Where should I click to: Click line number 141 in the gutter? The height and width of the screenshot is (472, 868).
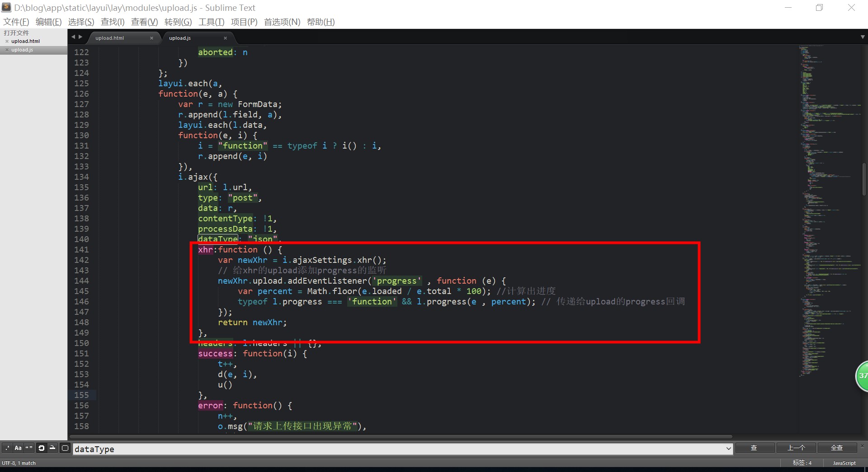(81, 250)
